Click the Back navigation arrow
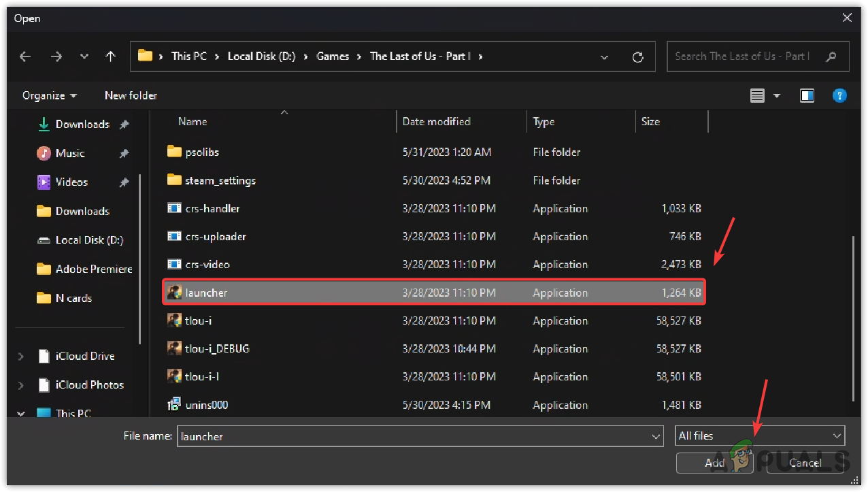This screenshot has width=868, height=492. 25,57
